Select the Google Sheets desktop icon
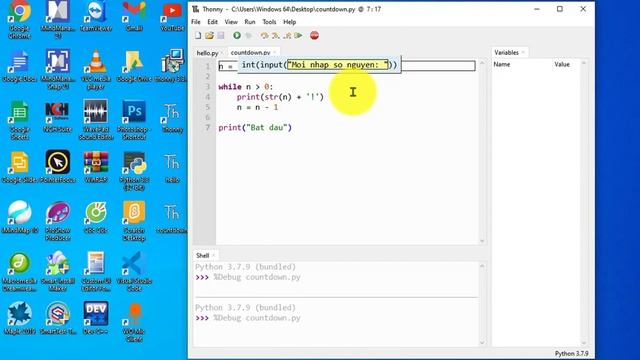The height and width of the screenshot is (360, 640). [20, 120]
